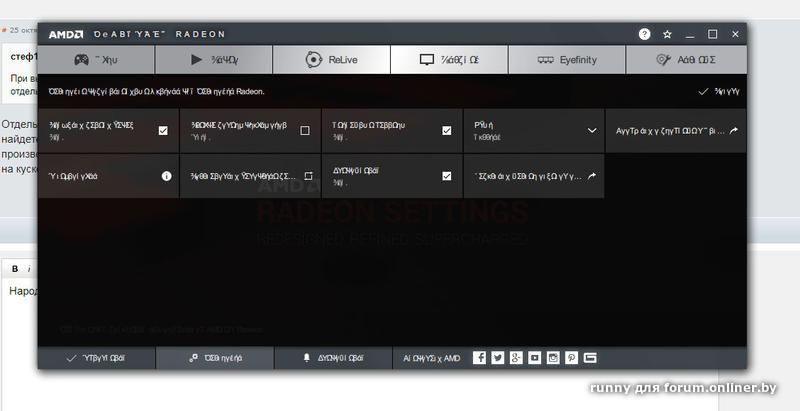Click the star favorites icon in title bar

[667, 34]
